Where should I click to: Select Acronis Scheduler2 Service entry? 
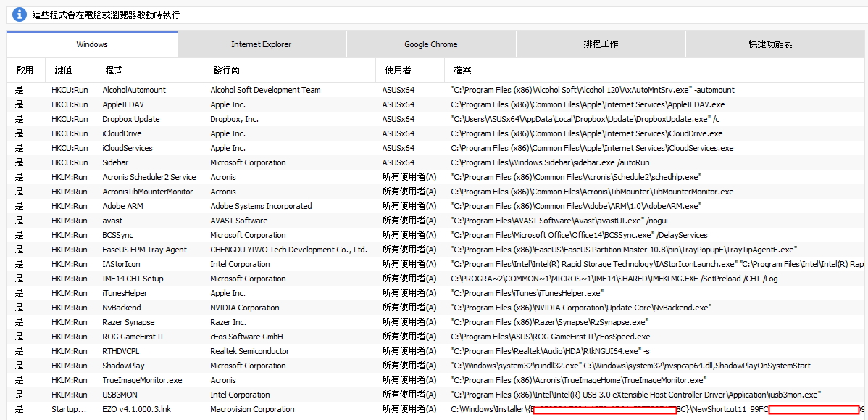pos(149,177)
